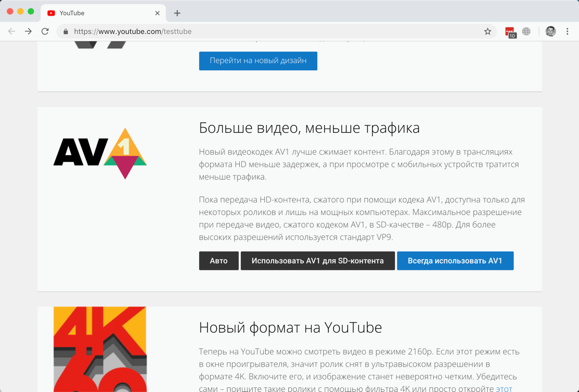Click the AV1 logo image
This screenshot has width=579, height=392.
click(100, 154)
